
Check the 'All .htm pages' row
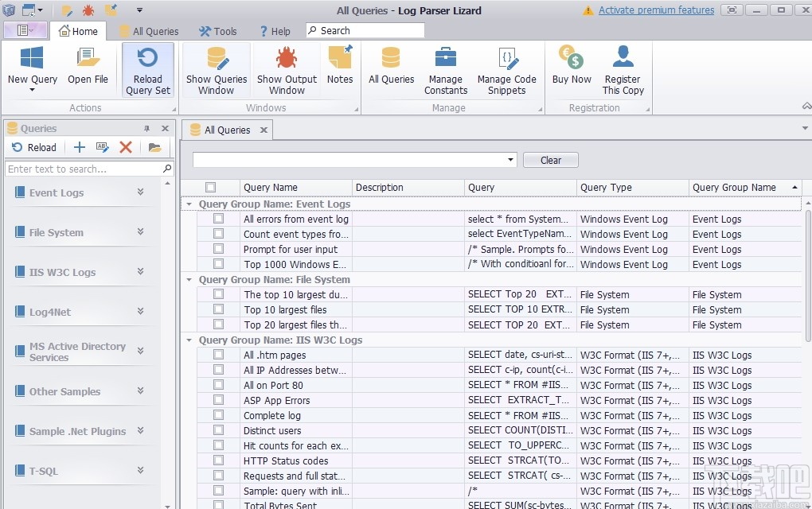coord(219,355)
